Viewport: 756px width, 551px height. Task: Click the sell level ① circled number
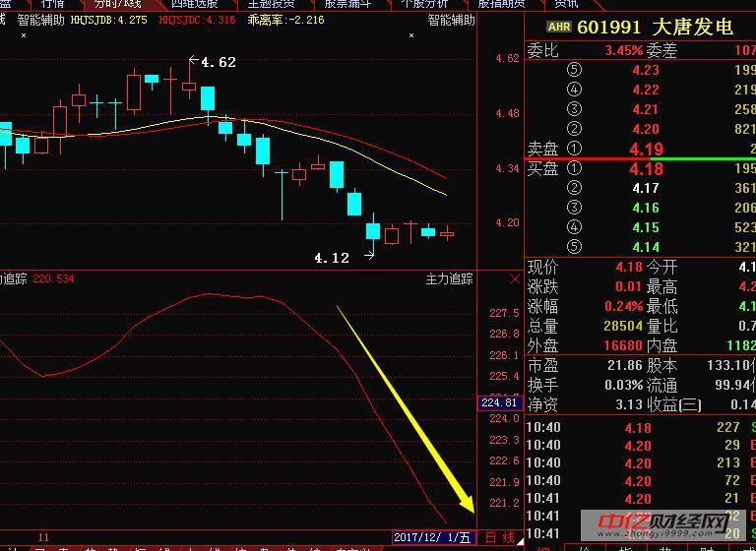pyautogui.click(x=574, y=149)
